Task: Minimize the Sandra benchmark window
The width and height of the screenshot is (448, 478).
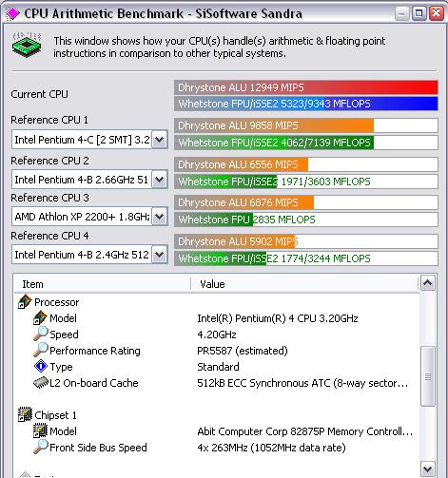Action: (x=402, y=13)
